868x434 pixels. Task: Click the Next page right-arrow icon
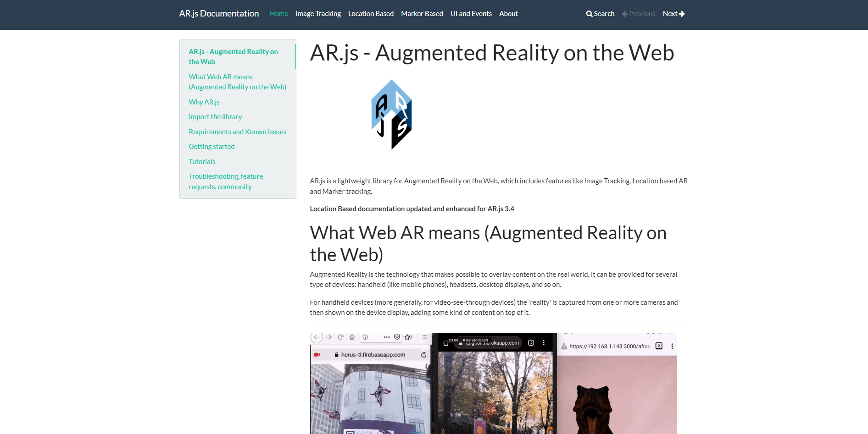682,14
